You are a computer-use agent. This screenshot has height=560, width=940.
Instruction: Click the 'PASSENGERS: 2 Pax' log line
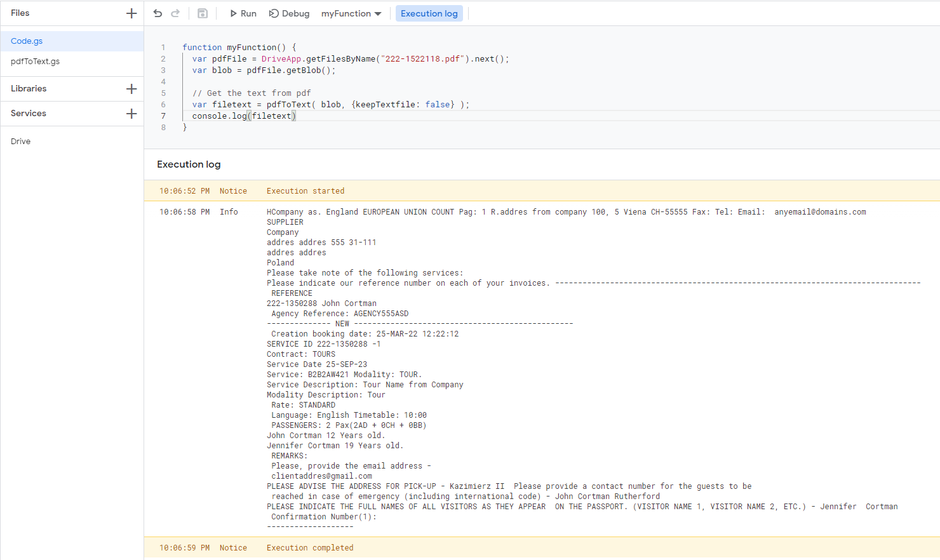[x=349, y=425]
